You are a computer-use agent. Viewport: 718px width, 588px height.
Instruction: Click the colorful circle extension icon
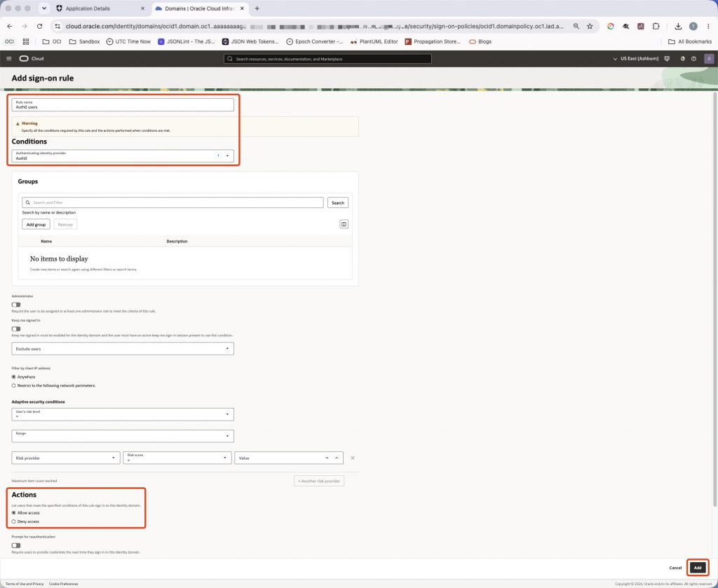click(611, 27)
